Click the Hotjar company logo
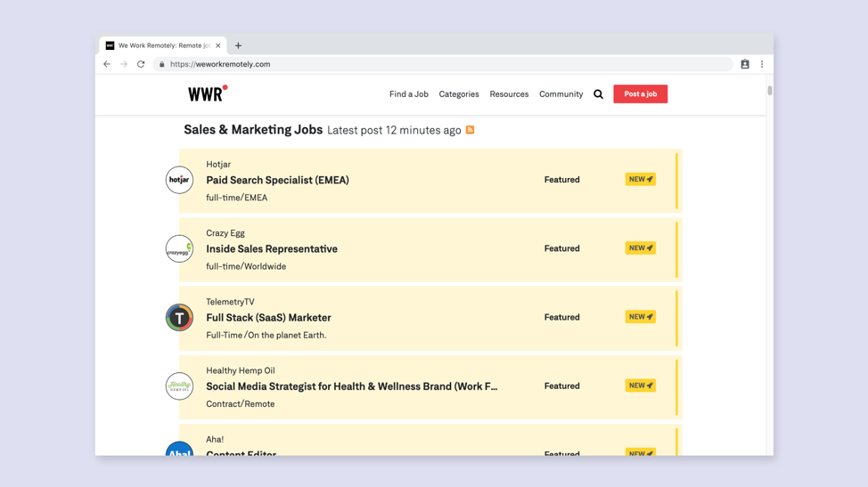Viewport: 868px width, 487px height. [x=179, y=180]
